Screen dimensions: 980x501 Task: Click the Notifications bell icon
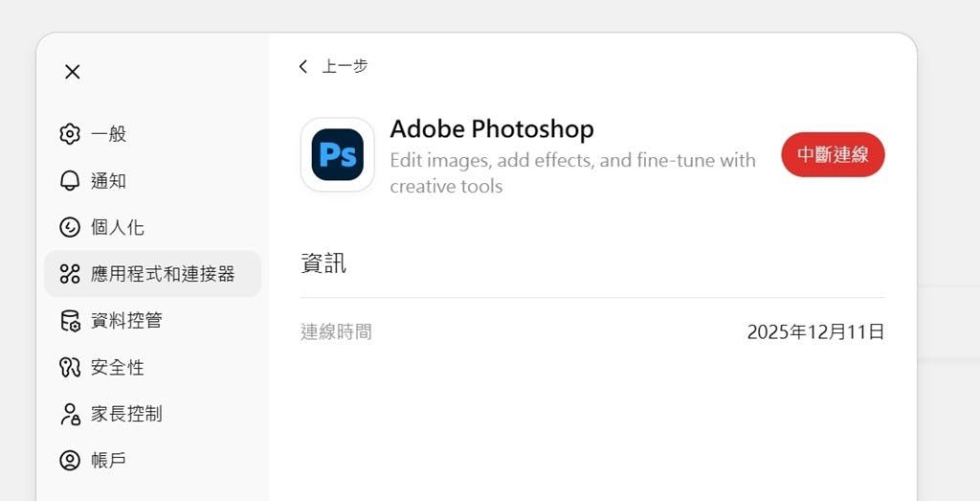point(70,181)
